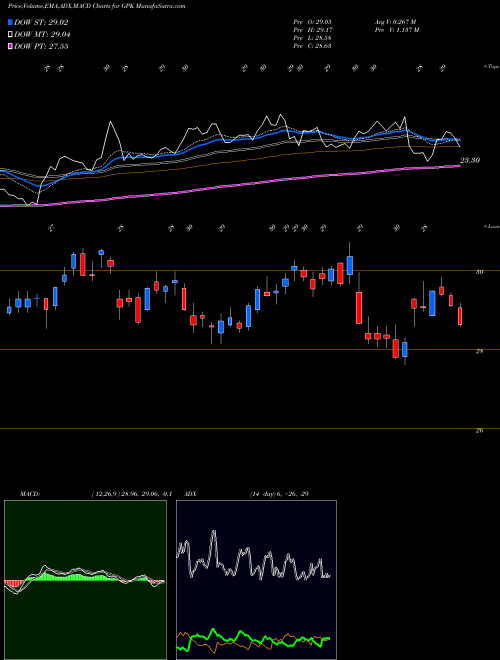Click the MACD (12,26,9) parameter values
This screenshot has height=660, width=500.
tap(132, 494)
